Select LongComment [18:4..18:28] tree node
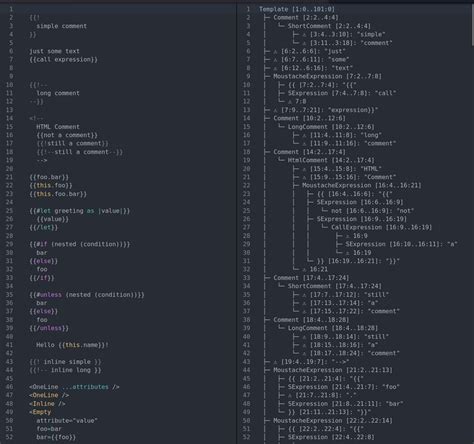 click(333, 328)
